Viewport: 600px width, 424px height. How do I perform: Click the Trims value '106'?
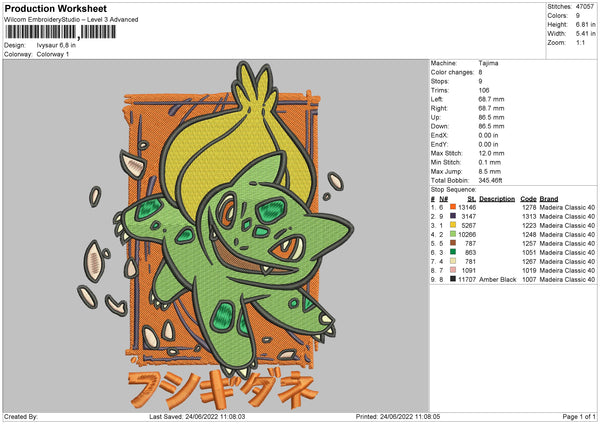(484, 90)
